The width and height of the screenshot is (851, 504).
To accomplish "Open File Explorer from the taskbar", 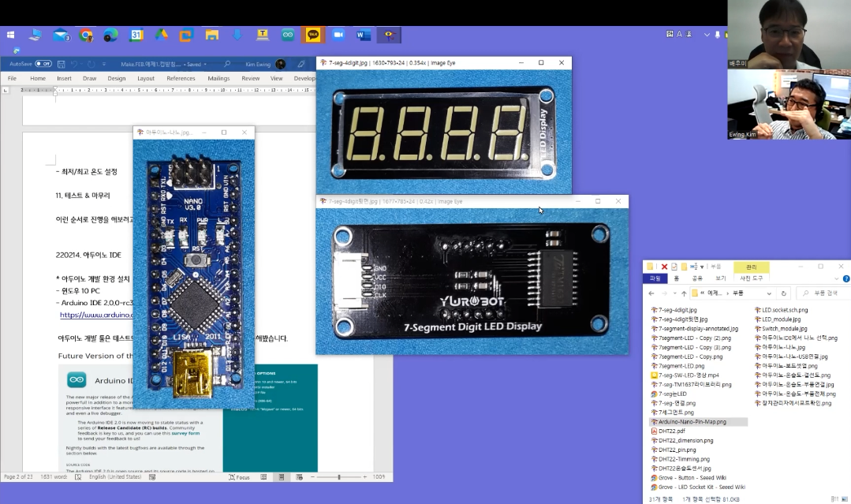I will coord(211,35).
